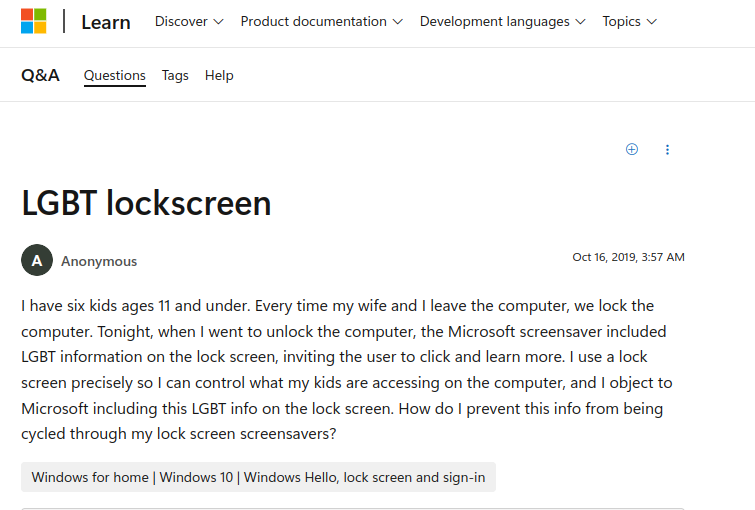
Task: Go to the Learn home link
Action: click(x=106, y=22)
